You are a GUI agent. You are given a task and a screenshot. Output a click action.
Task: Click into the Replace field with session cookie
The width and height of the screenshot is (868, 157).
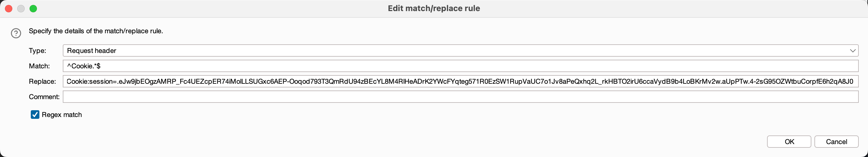click(x=460, y=82)
